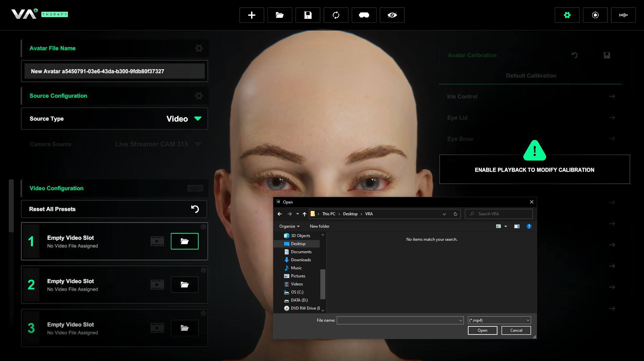Toggle the round indicator on video slot 1
644x361 pixels.
coord(203,227)
